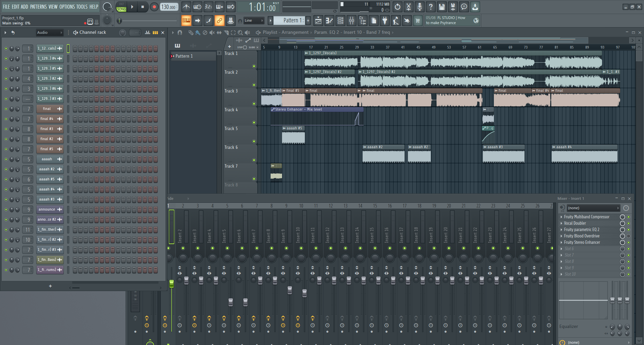Select the Playlist mute tool
The image size is (644, 345).
212,33
